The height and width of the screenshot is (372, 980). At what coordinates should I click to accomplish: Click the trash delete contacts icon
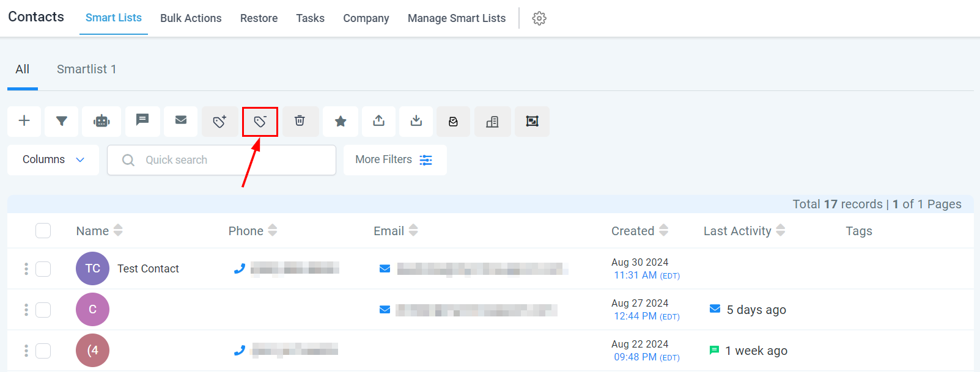(300, 121)
